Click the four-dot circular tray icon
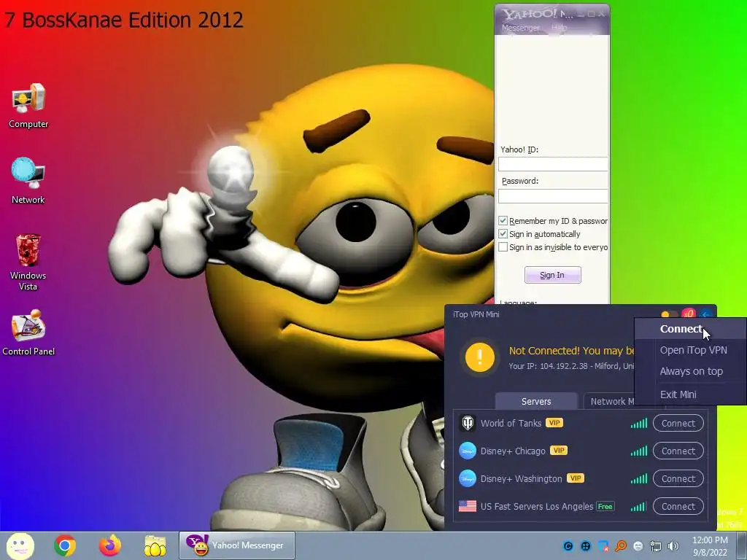Viewport: 747px width, 560px height. (586, 546)
